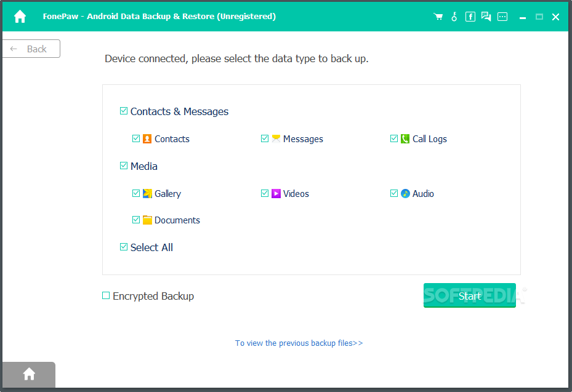Click the green Start button
The width and height of the screenshot is (572, 392).
(x=470, y=295)
